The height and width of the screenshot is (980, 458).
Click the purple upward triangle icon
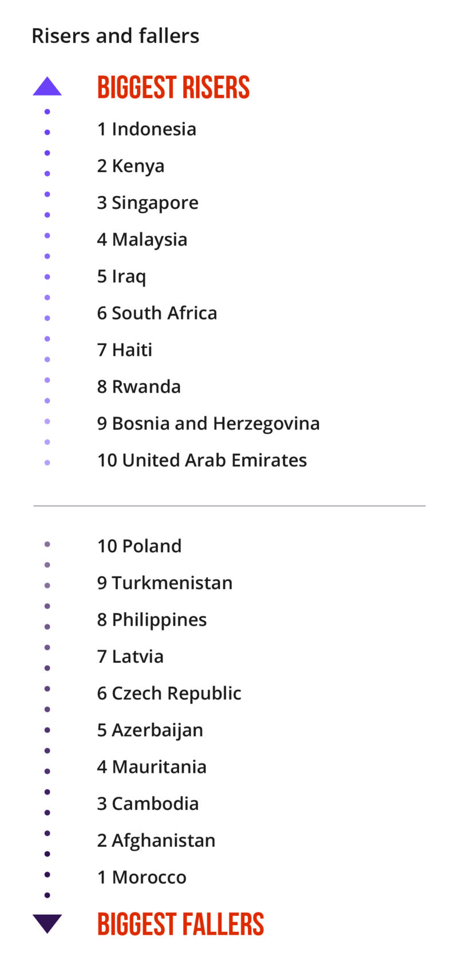(47, 87)
